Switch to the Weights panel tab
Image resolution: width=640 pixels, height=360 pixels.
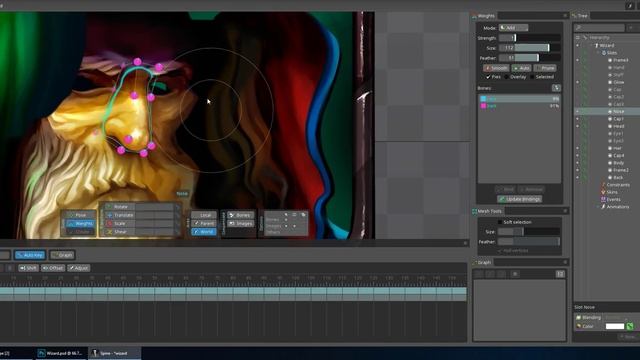(x=484, y=16)
